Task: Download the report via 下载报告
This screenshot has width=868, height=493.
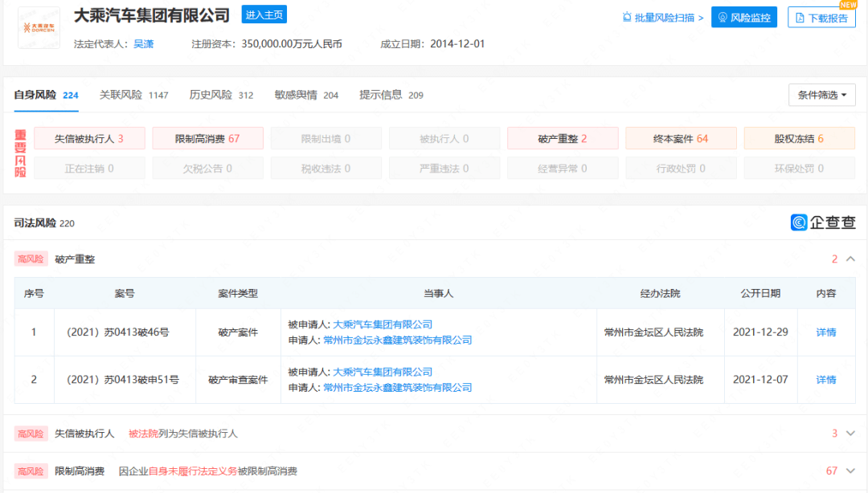Action: coord(821,18)
